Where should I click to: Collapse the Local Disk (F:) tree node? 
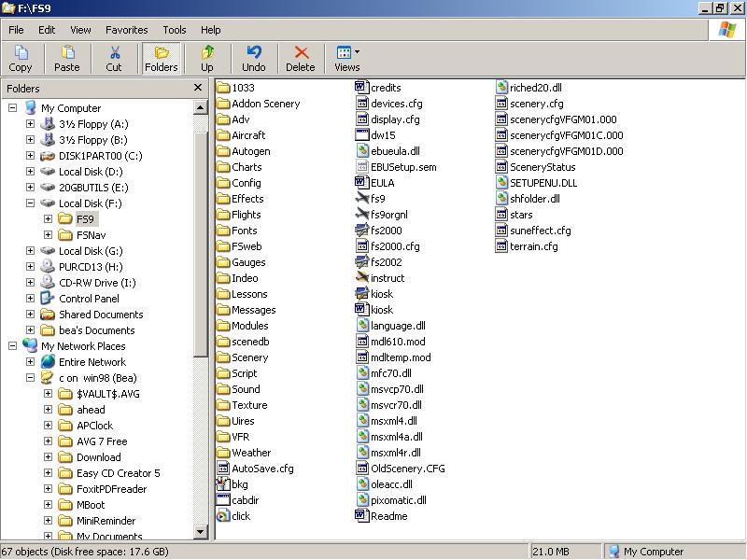point(30,203)
